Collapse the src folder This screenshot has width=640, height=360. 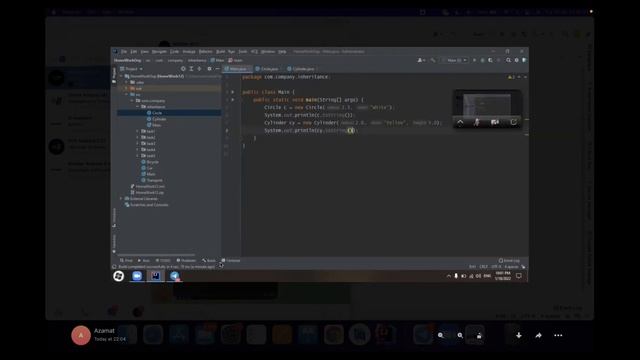[x=127, y=95]
